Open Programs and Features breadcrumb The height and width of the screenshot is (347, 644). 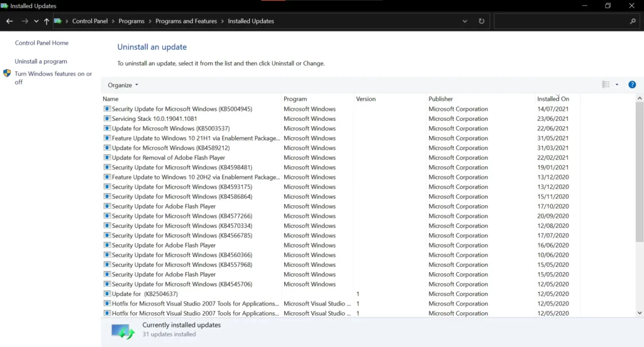point(186,21)
